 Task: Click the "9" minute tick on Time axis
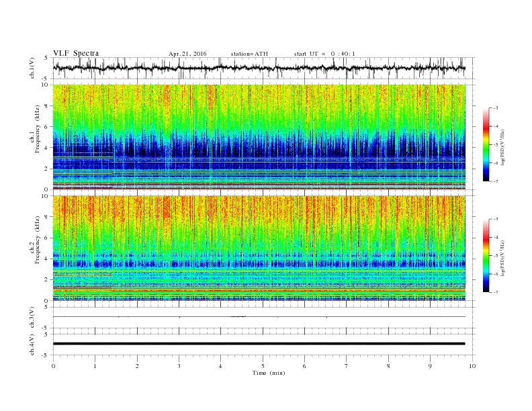tap(430, 366)
